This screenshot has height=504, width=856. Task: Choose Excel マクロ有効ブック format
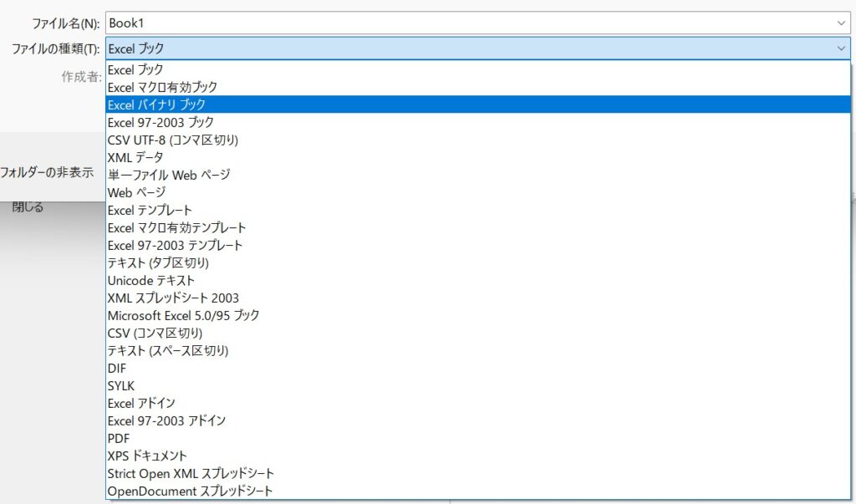[162, 87]
